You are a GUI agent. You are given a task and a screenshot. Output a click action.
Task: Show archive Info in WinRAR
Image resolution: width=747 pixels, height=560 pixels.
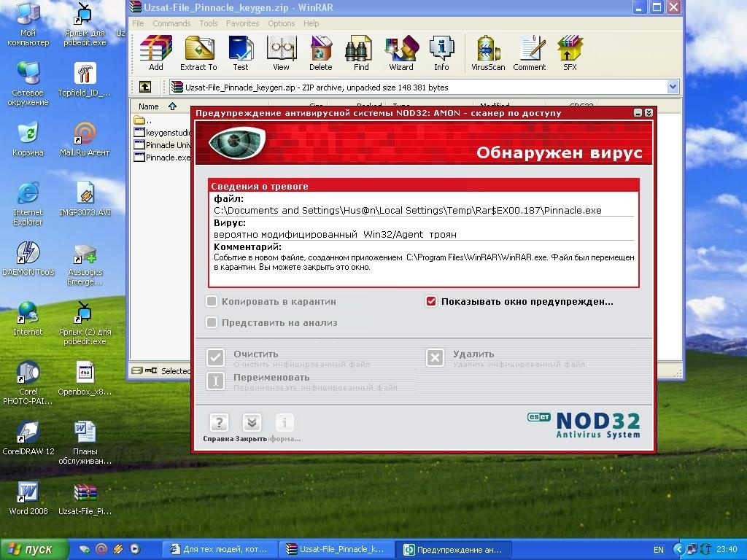click(441, 52)
